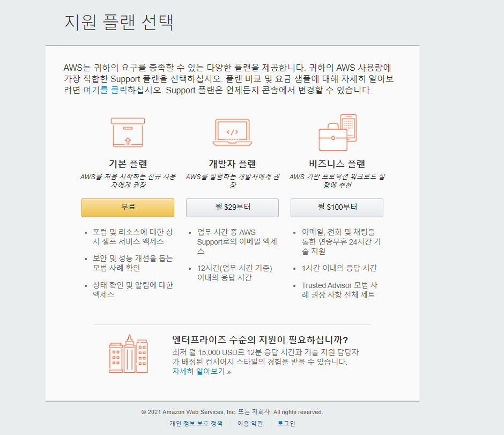Click the 연중무휴 24시간 기술 지원 bullet
The height and width of the screenshot is (435, 504).
341,241
